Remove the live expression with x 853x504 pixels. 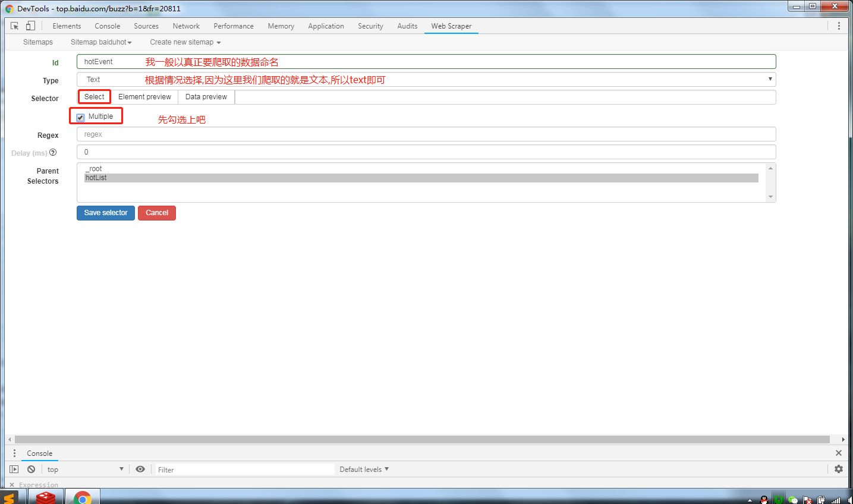point(12,485)
